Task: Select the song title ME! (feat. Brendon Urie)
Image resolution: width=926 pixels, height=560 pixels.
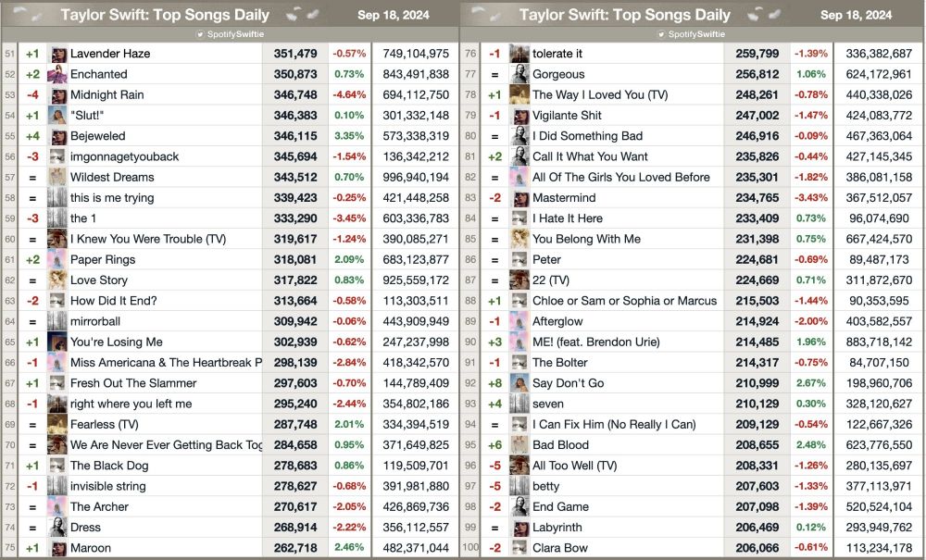Action: tap(596, 342)
